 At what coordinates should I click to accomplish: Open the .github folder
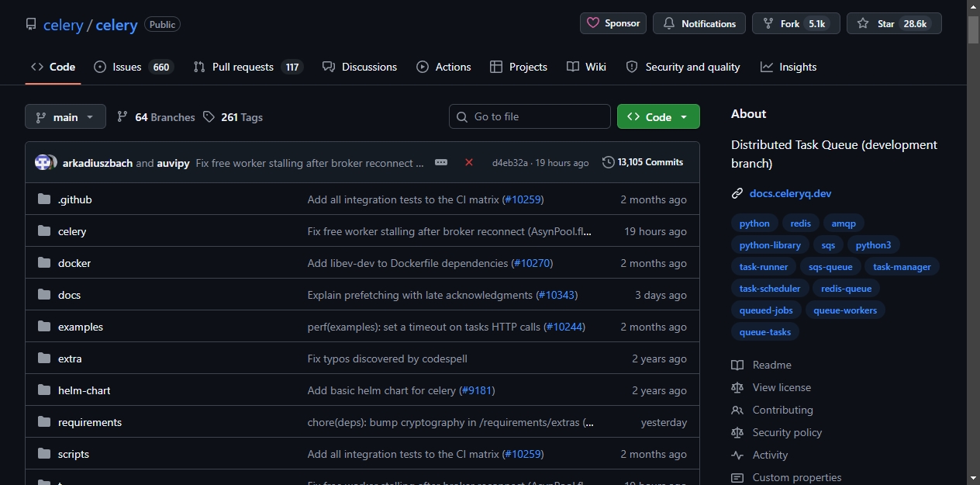pyautogui.click(x=74, y=199)
